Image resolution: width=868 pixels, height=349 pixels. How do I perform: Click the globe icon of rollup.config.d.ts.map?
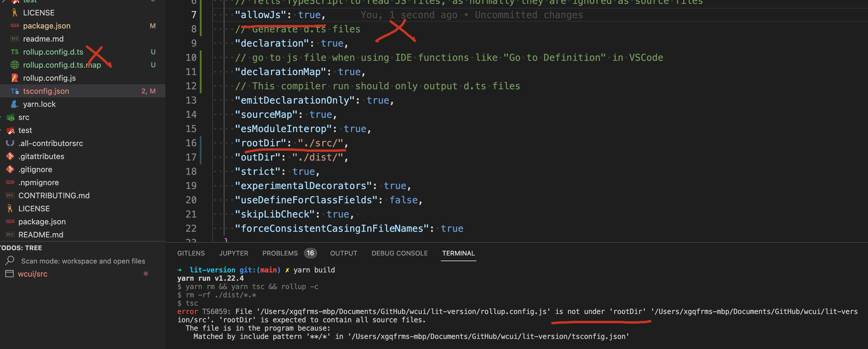click(15, 65)
